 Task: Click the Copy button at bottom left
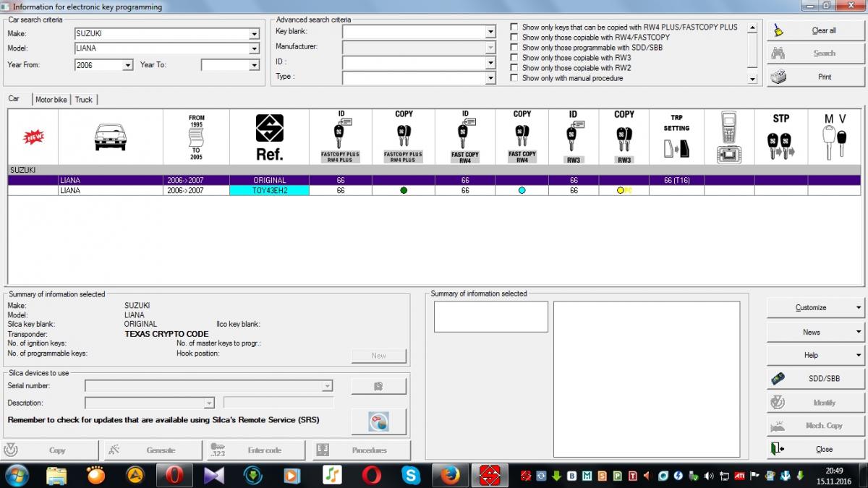coord(50,450)
